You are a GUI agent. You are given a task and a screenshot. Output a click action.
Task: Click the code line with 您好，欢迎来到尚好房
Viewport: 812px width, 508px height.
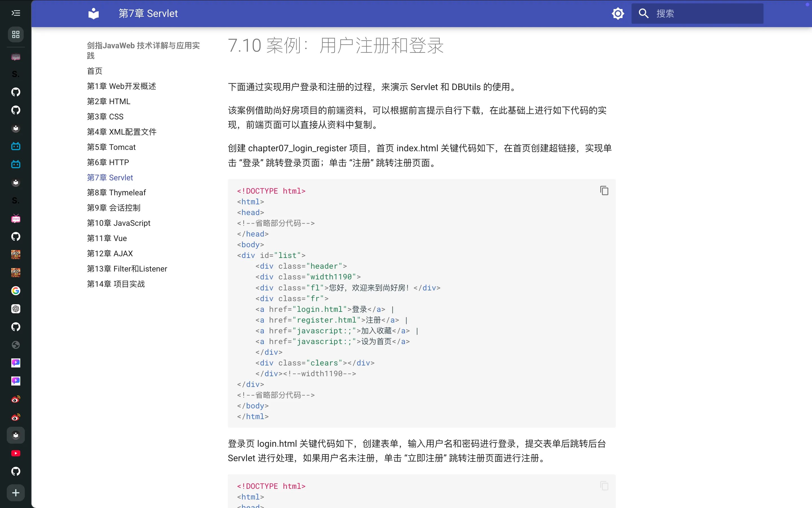[x=348, y=288]
